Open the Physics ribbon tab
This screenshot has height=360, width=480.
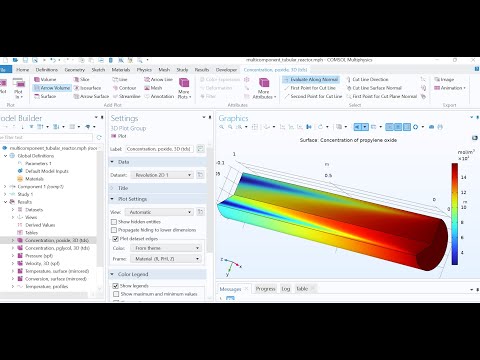[144, 70]
